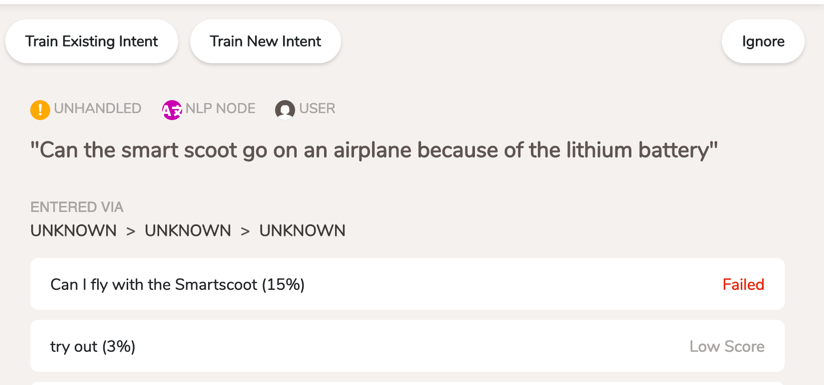Image resolution: width=824 pixels, height=385 pixels.
Task: Click the Low Score status text
Action: pyautogui.click(x=727, y=347)
